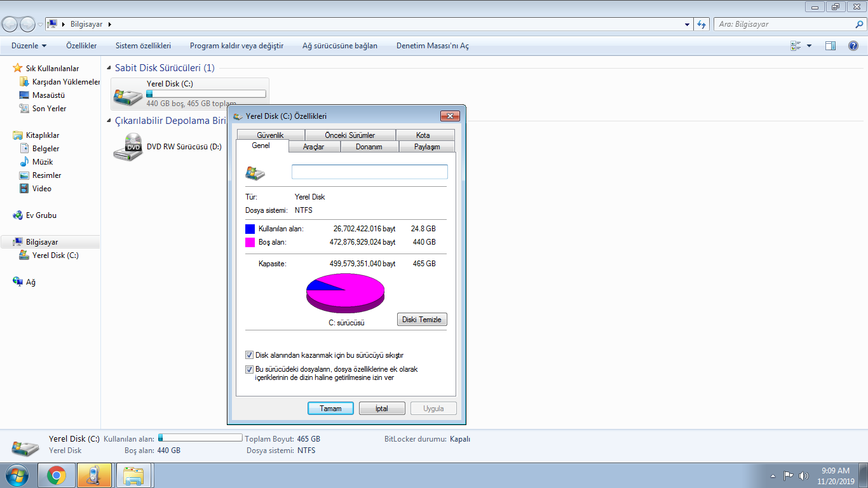
Task: Expand the Bilgisayar breadcrumb arrow in the address bar
Action: click(x=109, y=24)
